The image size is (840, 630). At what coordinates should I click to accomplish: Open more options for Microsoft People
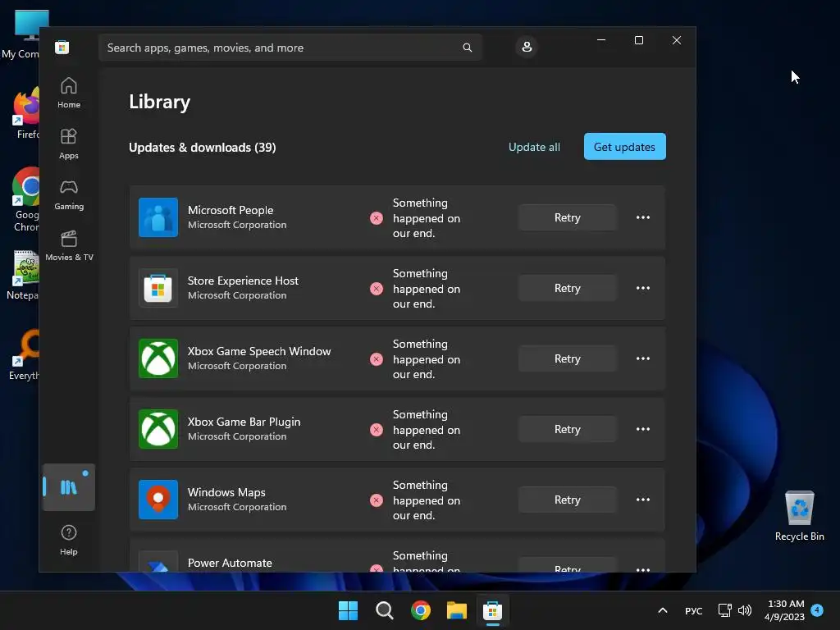(x=643, y=217)
